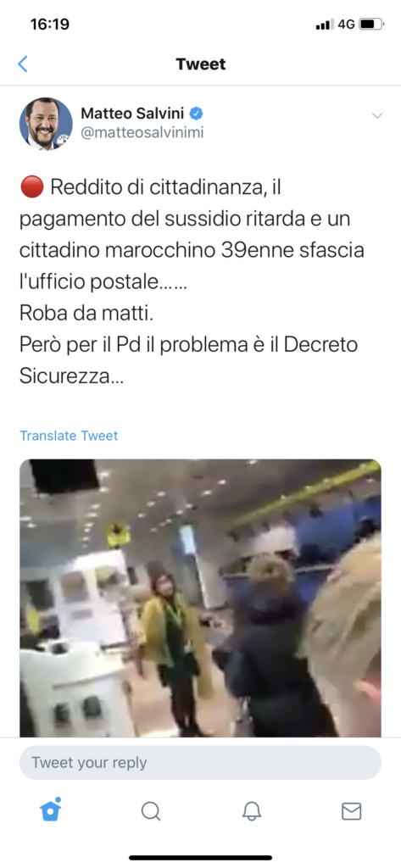Tap the 16:19 clock in status bar
Screen dimensions: 401x868
(x=49, y=25)
